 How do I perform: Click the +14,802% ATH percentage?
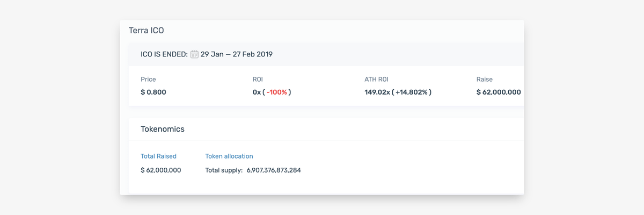pos(412,92)
